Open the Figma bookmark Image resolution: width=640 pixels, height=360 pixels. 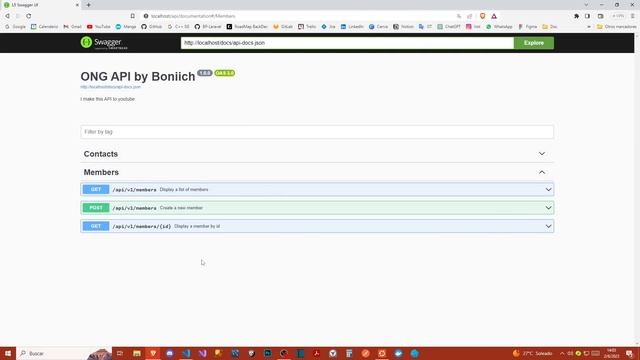click(x=528, y=27)
